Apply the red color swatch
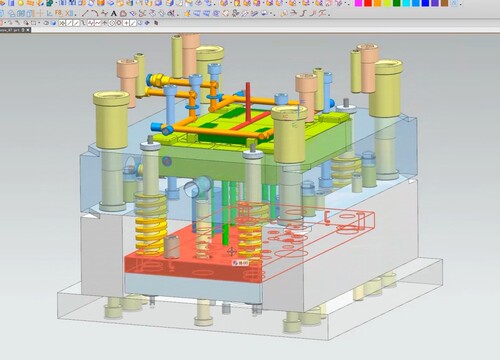 [x=368, y=3]
